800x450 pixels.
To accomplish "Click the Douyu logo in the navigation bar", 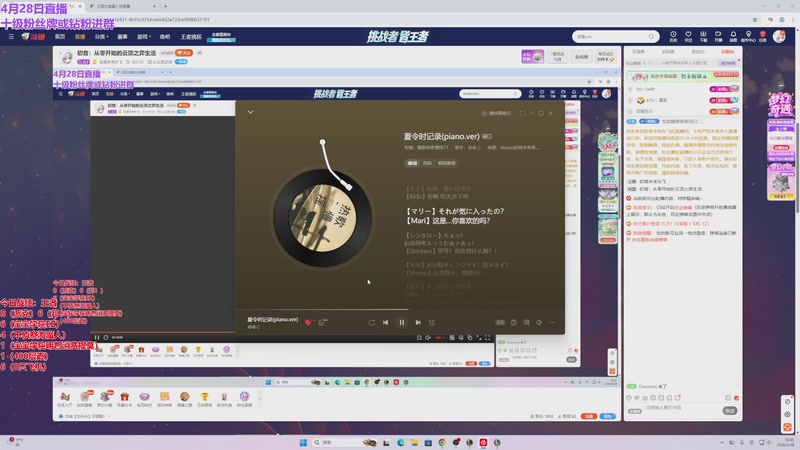I will (x=34, y=37).
